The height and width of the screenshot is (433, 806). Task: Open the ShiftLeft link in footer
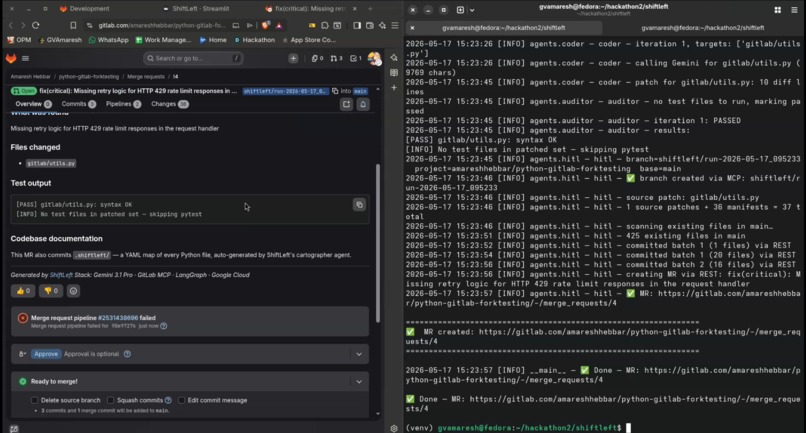pos(61,275)
